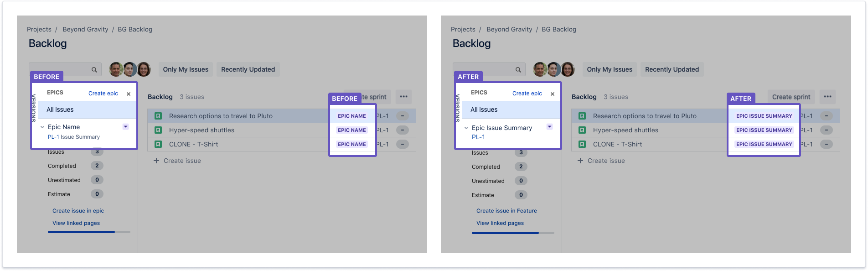Click EPIC ISSUE SUMMARY label on CLONE row
868x271 pixels.
[764, 144]
